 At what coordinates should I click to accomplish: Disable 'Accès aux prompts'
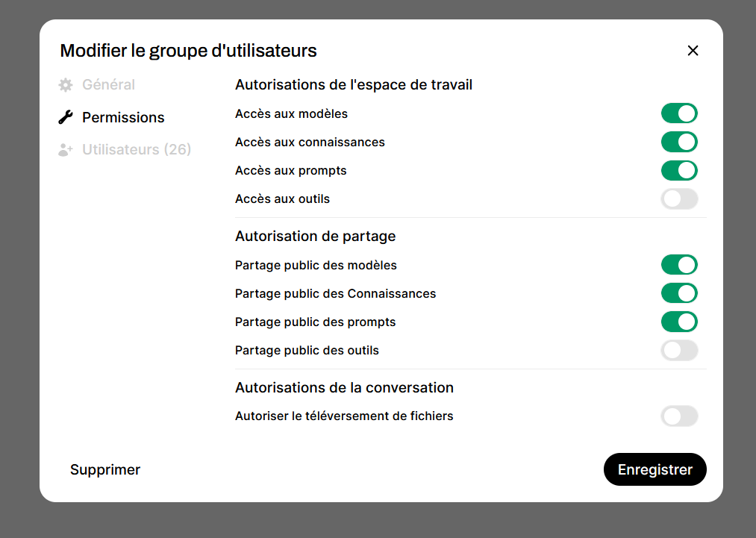[679, 170]
